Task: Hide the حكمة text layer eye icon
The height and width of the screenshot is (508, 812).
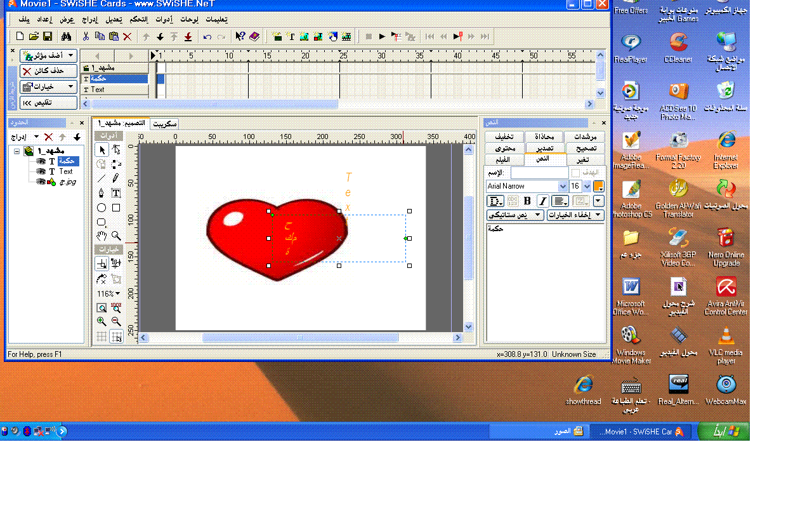Action: 41,161
